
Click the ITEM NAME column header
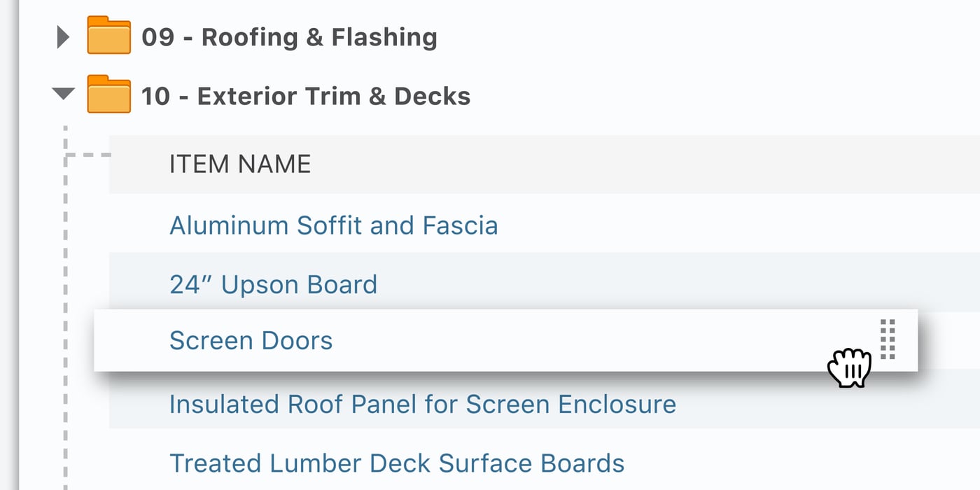pos(240,164)
